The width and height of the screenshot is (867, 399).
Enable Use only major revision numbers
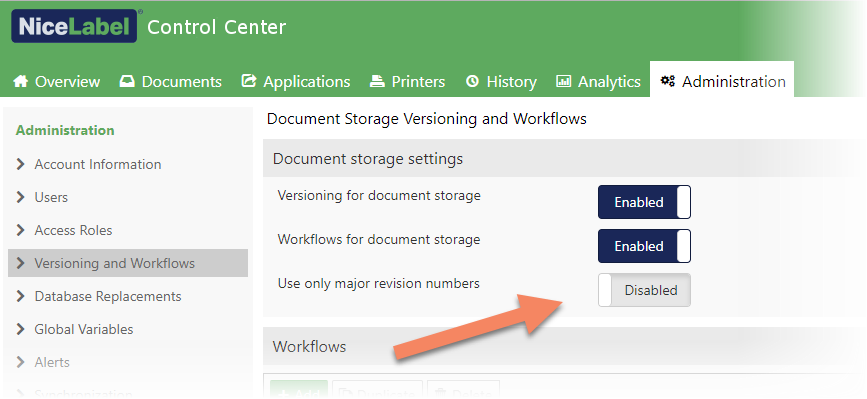[644, 290]
